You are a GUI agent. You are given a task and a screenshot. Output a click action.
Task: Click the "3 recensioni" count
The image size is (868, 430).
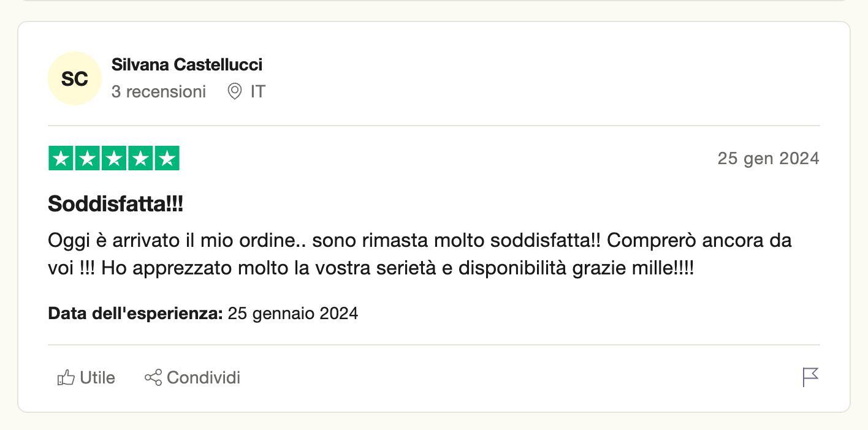pos(159,92)
